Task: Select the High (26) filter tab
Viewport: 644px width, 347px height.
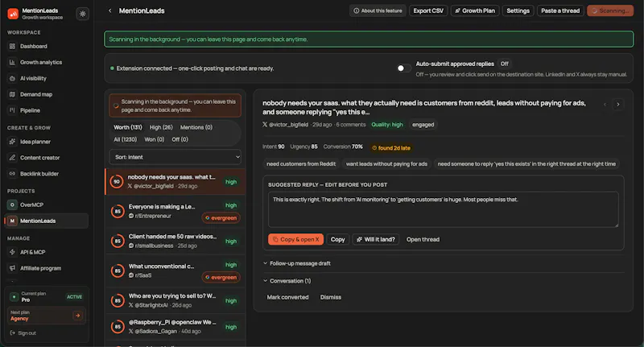Action: pos(161,127)
